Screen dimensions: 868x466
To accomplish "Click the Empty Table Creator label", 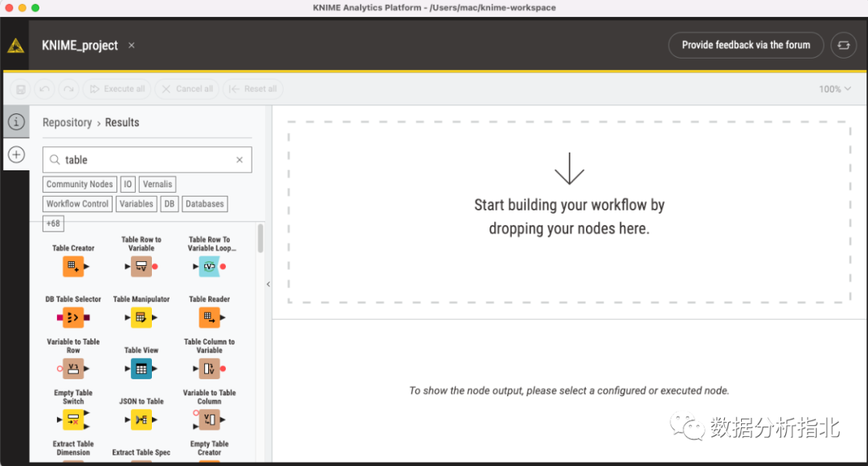I will point(209,448).
